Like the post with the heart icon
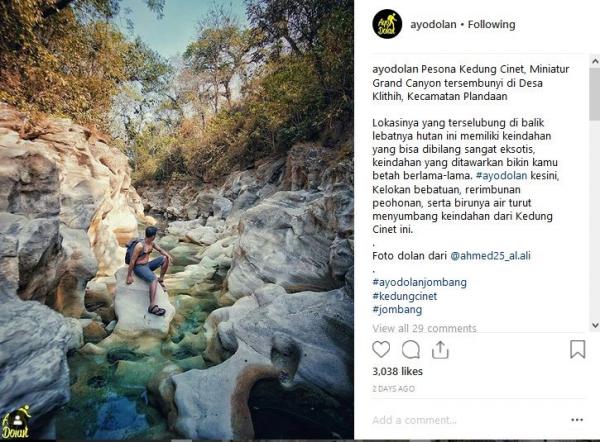 pos(381,349)
